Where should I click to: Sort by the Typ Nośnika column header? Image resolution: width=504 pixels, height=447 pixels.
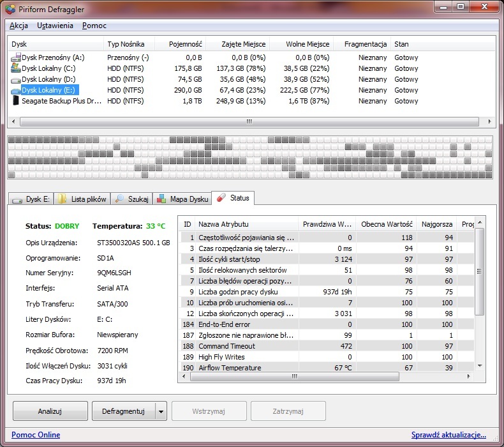(130, 44)
